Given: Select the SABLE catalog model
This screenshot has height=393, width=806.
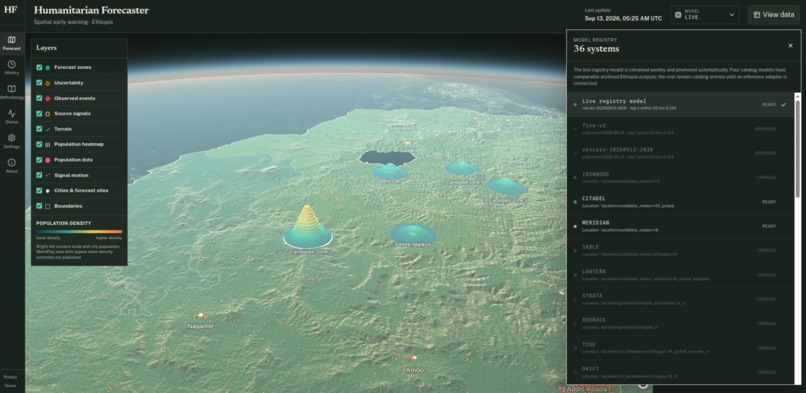Looking at the screenshot, I should point(680,250).
